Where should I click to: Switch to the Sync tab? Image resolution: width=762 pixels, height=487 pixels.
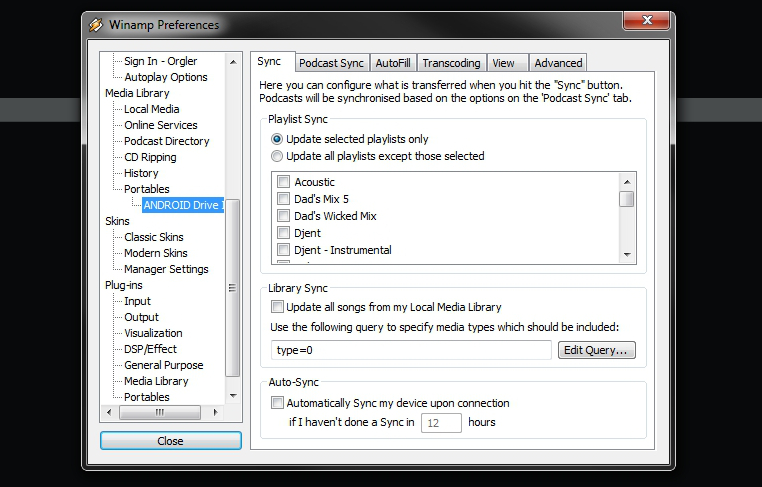tap(272, 62)
